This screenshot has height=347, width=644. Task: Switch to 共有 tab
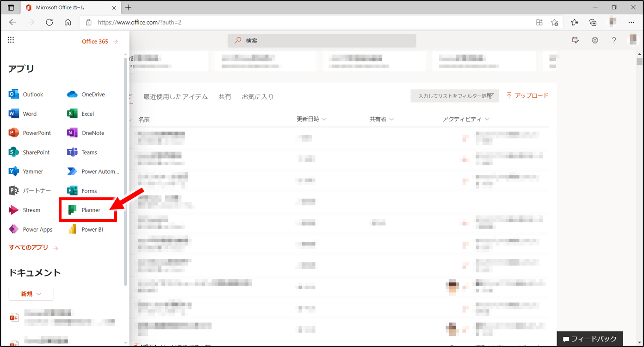click(x=225, y=97)
